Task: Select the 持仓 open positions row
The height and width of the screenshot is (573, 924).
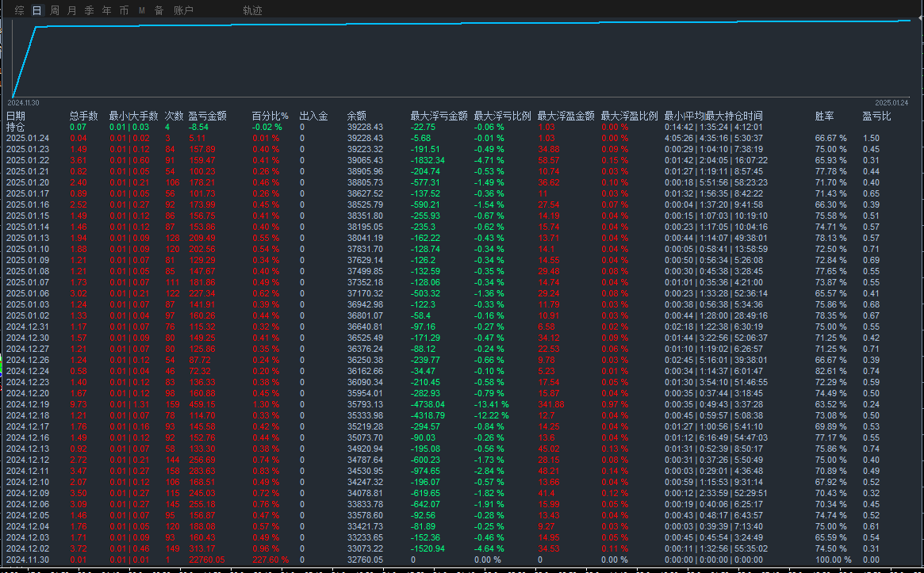Action: (15, 127)
